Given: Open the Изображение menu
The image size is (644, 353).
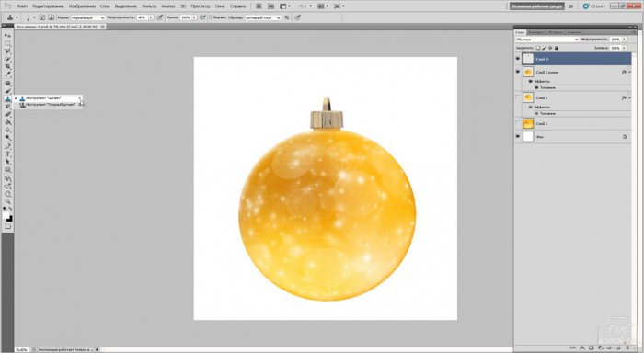Looking at the screenshot, I should [x=82, y=6].
